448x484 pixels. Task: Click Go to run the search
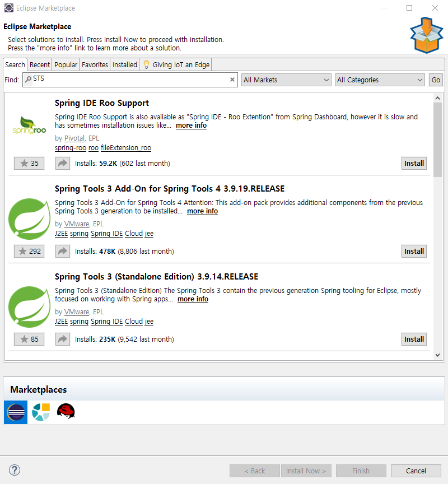click(436, 80)
